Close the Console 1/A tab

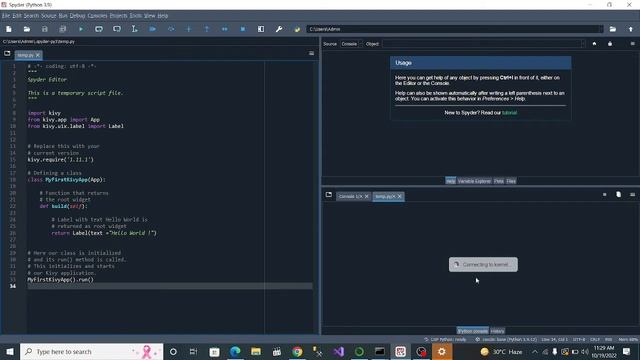tap(367, 196)
